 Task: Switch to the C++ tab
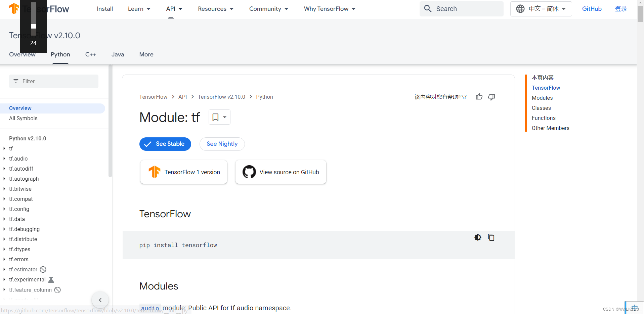[x=90, y=54]
